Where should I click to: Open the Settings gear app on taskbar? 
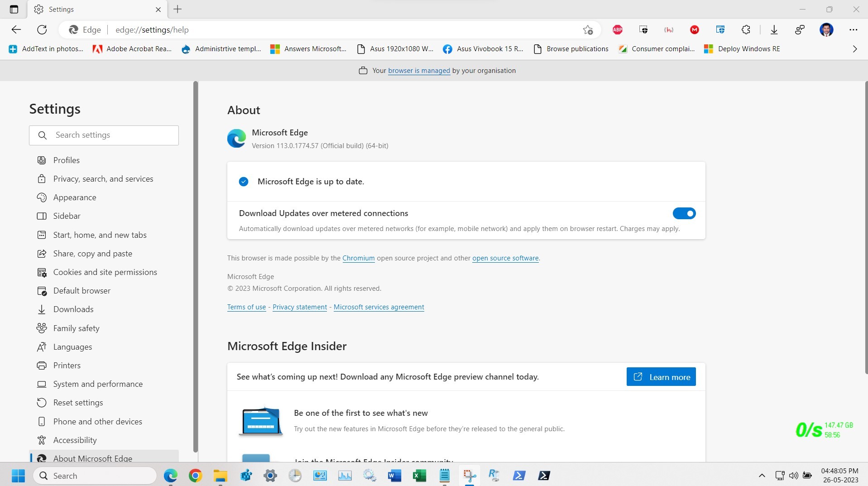click(x=270, y=476)
